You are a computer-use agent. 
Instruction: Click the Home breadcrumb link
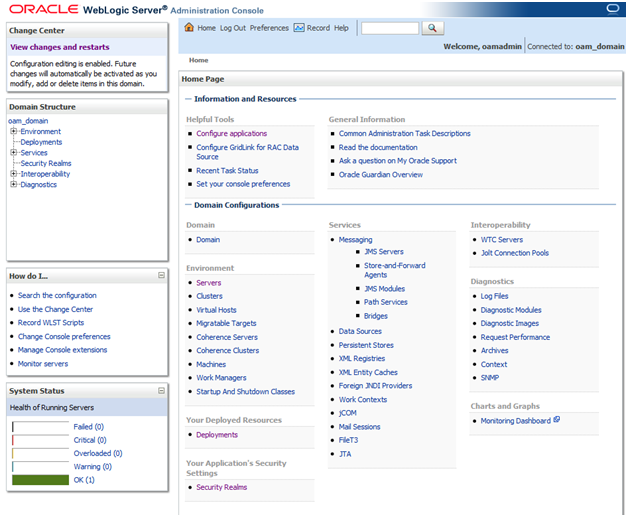pos(198,60)
